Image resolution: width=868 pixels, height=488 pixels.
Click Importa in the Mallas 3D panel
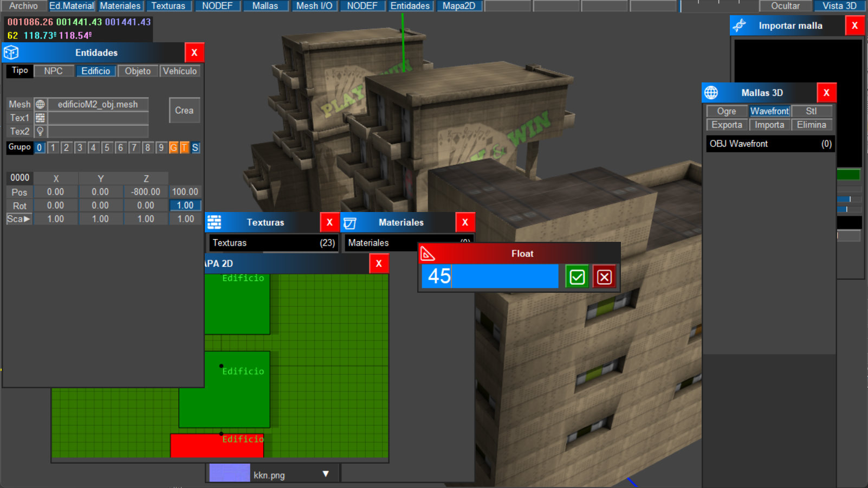[x=769, y=125]
